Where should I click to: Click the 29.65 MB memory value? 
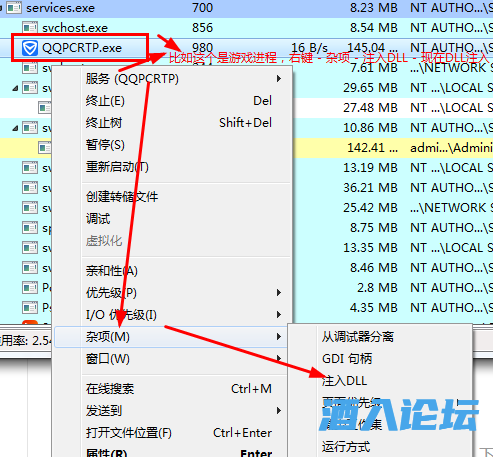pyautogui.click(x=370, y=88)
